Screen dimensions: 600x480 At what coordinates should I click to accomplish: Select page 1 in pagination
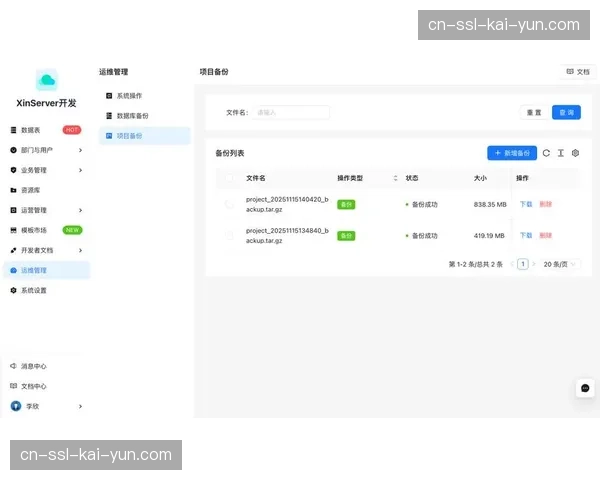click(523, 264)
